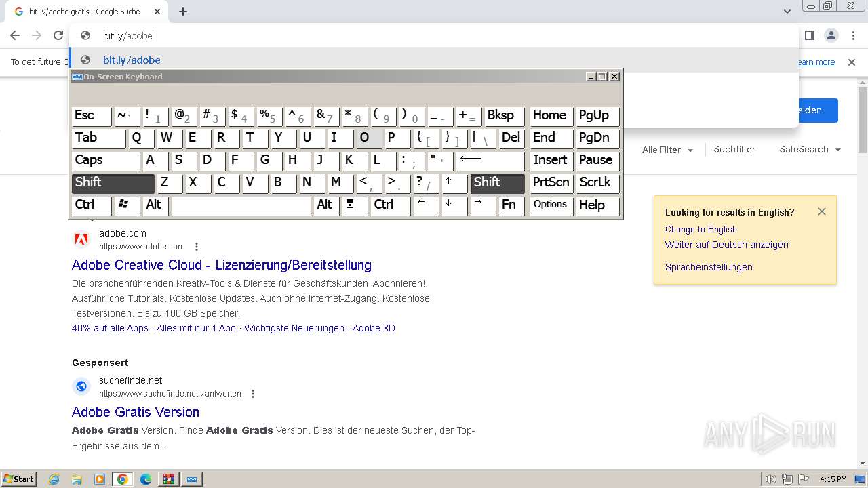Open Microsoft Edge from the taskbar

[146, 479]
